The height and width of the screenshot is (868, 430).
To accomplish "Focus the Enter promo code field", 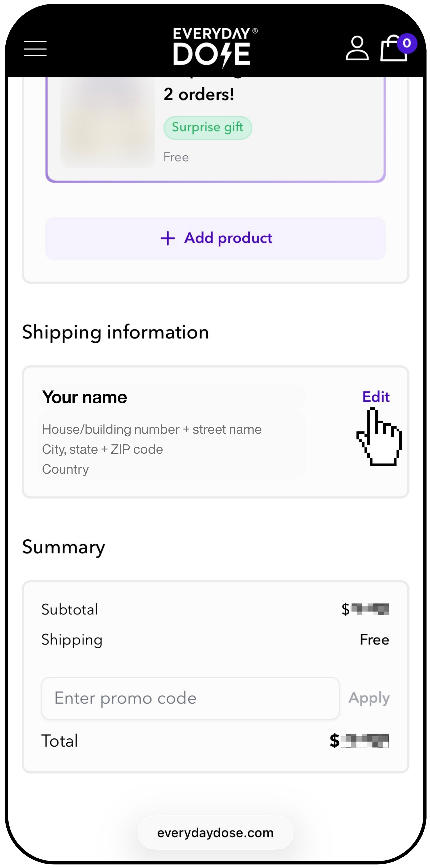I will click(x=190, y=698).
